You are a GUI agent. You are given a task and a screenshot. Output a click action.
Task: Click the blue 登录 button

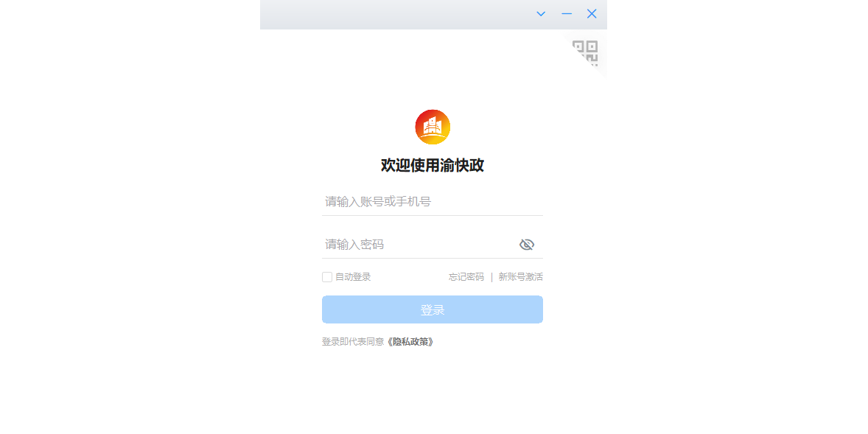coord(433,309)
